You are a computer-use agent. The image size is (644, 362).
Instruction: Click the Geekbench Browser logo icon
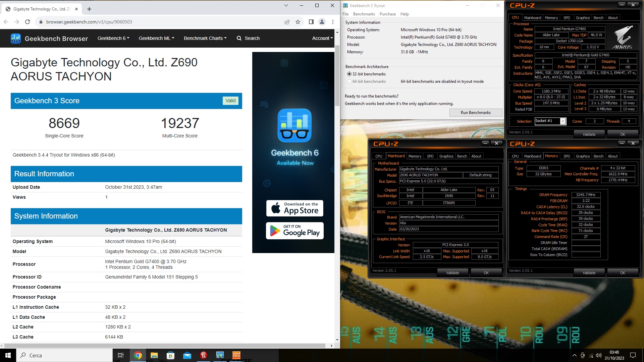point(16,39)
